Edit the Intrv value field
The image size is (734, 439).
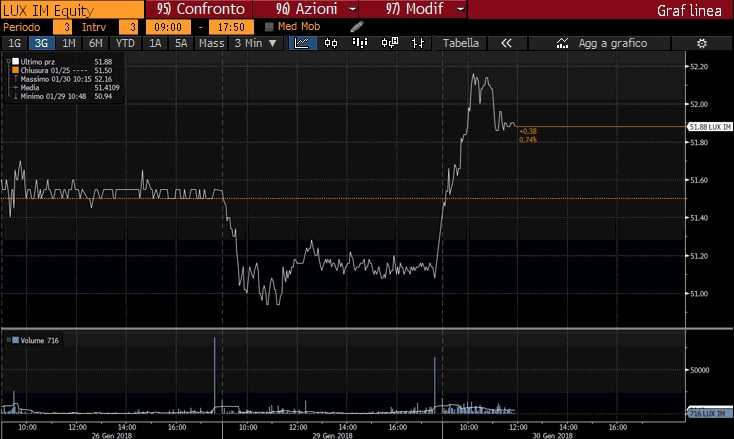coord(129,27)
